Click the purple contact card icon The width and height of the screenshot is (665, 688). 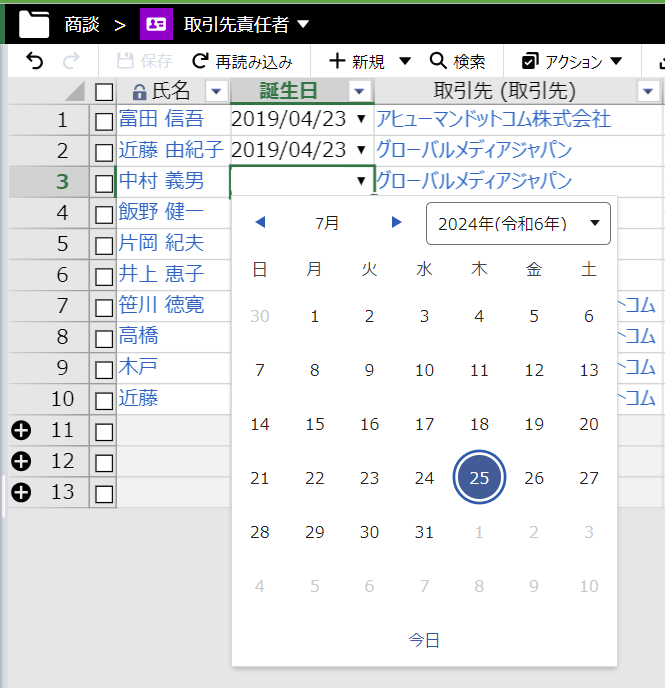(155, 23)
